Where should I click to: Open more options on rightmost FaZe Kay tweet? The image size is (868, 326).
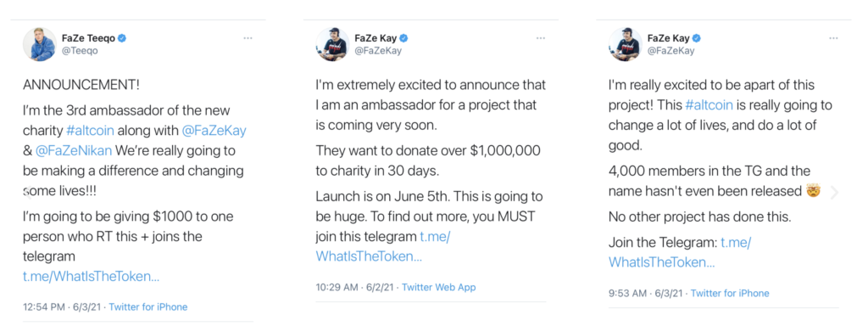(x=834, y=38)
